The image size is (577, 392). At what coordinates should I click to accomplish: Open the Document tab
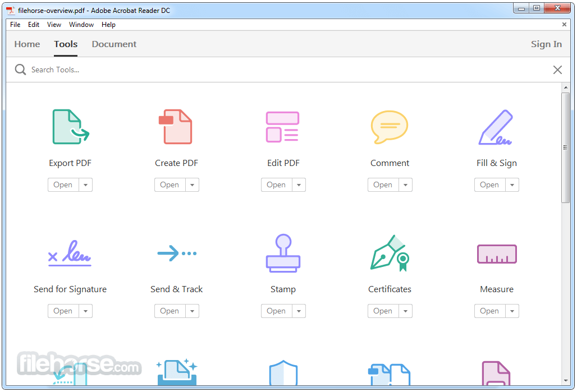coord(114,44)
